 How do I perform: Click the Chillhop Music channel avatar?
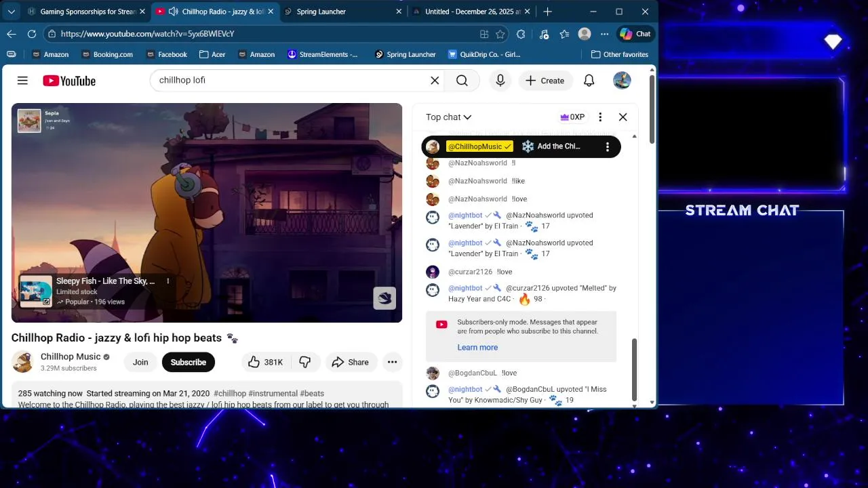coord(23,362)
